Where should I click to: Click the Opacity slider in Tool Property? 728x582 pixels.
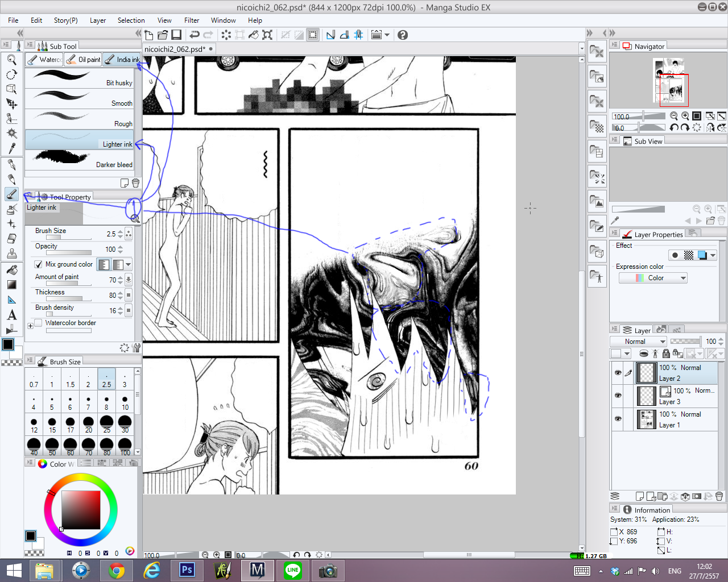click(x=69, y=252)
